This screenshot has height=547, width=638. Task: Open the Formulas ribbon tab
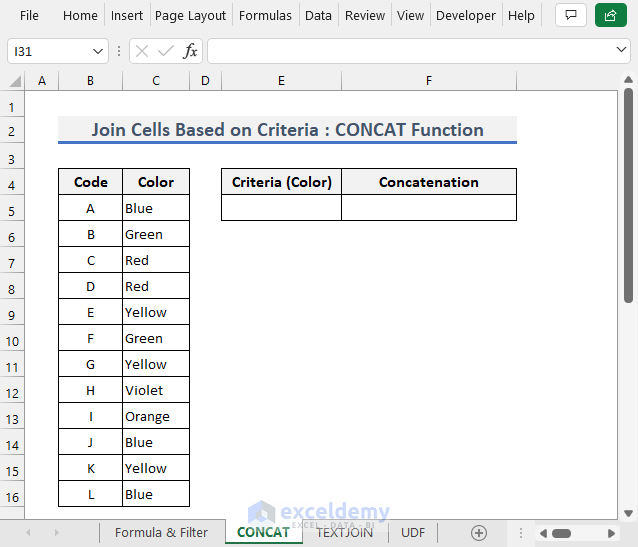[265, 15]
